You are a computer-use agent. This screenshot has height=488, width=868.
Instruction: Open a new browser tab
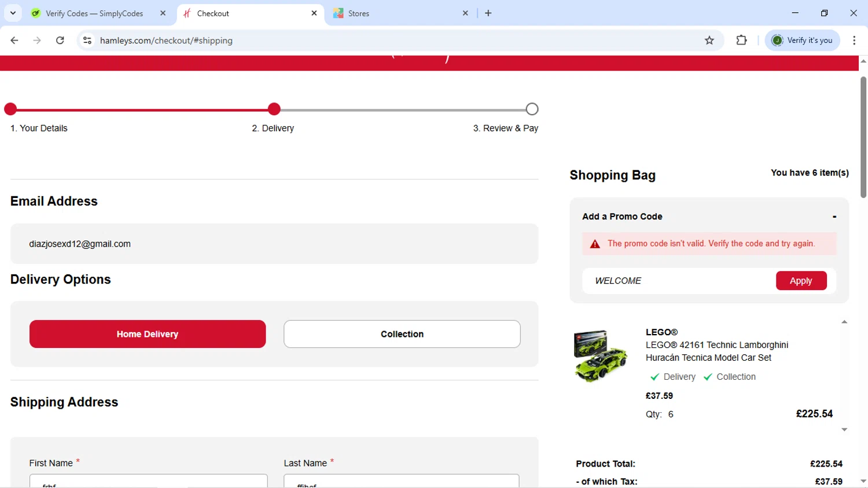[488, 13]
